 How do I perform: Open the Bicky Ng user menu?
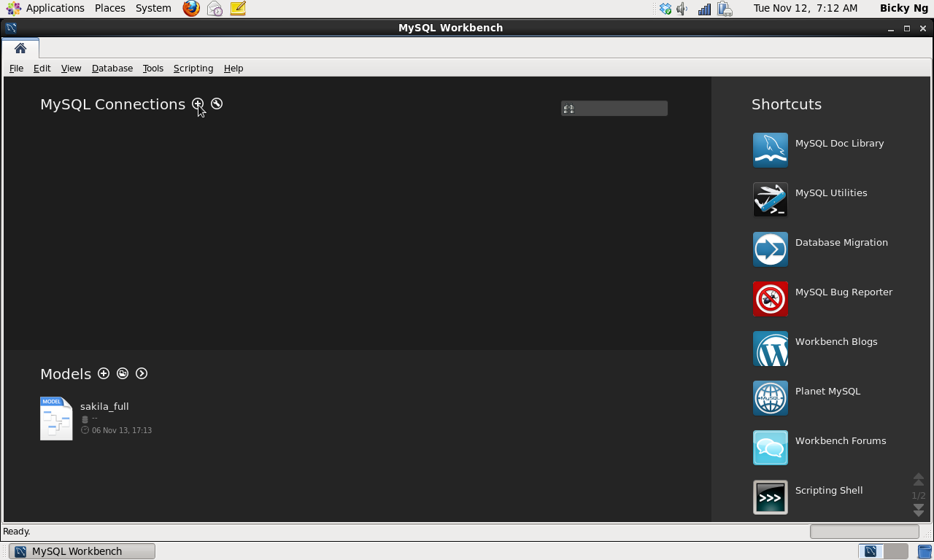[904, 8]
